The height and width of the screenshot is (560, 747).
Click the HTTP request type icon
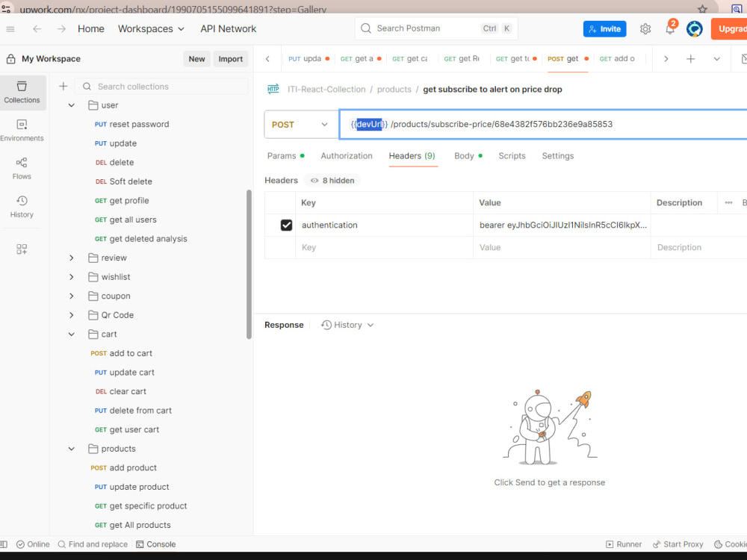click(273, 89)
